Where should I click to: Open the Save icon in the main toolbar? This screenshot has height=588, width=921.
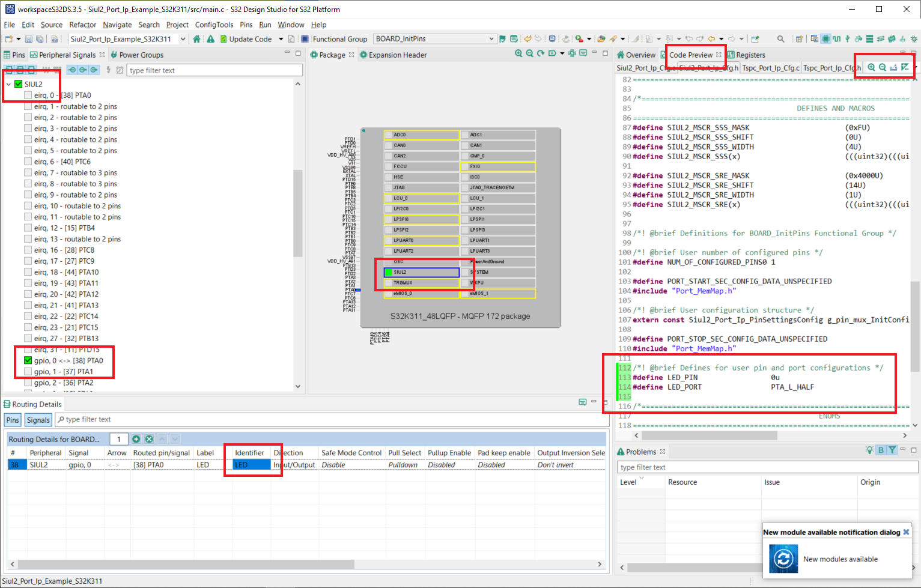(28, 38)
